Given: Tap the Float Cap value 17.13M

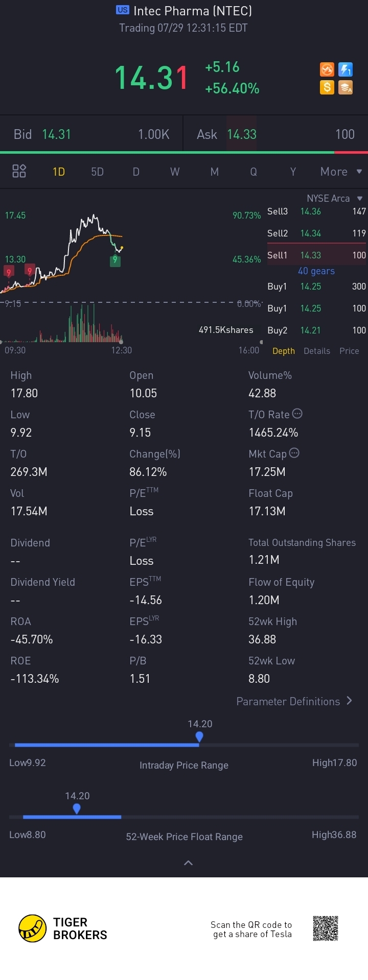Looking at the screenshot, I should coord(267,511).
